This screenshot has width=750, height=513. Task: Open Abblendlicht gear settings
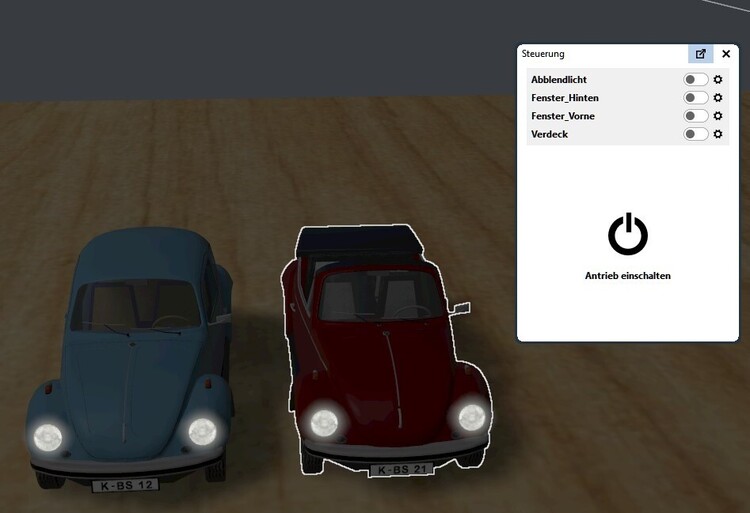717,79
